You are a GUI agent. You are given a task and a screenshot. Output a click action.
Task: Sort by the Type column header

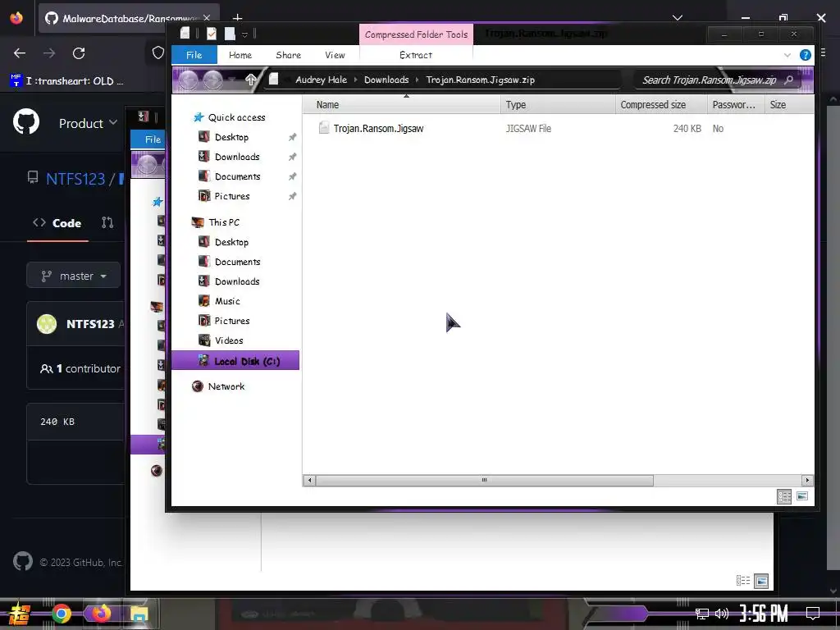tap(558, 104)
